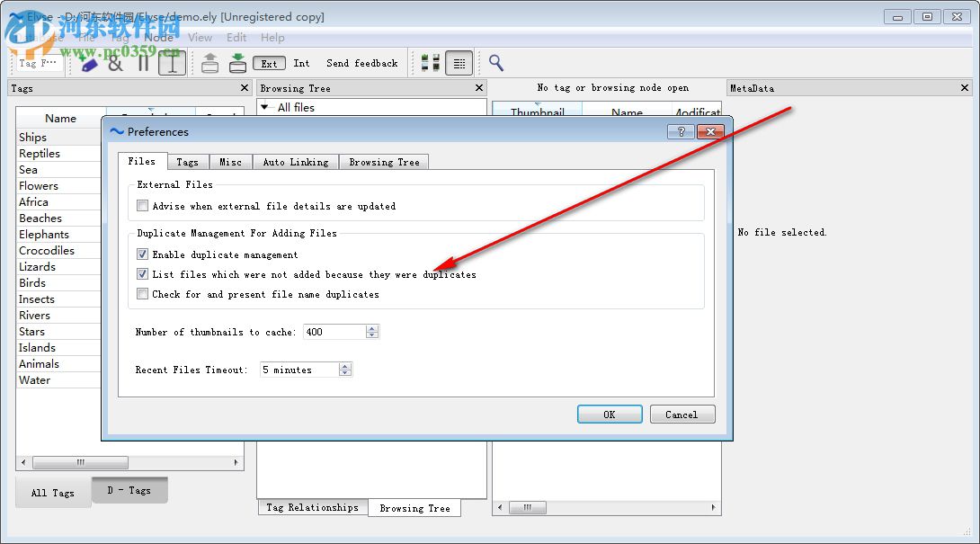The width and height of the screenshot is (980, 544).
Task: Click the thumbnails to cache number field
Action: [x=334, y=332]
